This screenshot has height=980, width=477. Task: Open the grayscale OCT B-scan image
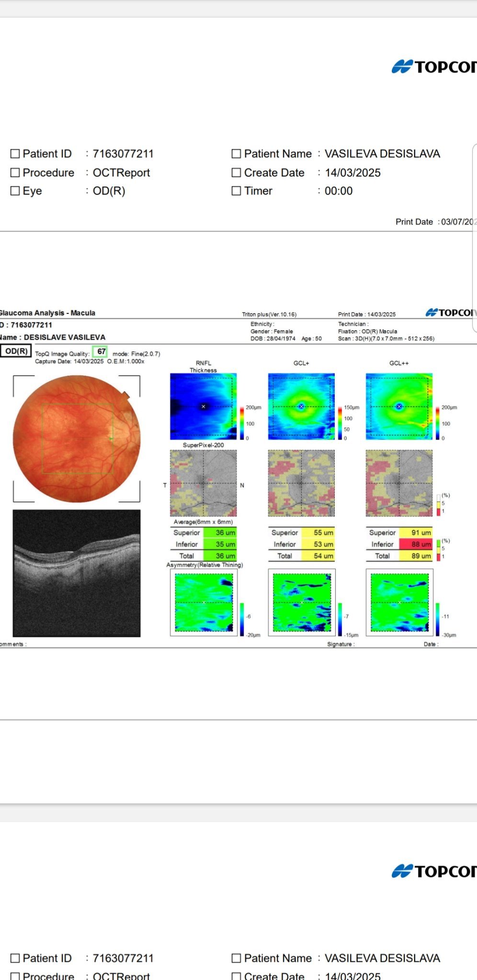click(77, 573)
